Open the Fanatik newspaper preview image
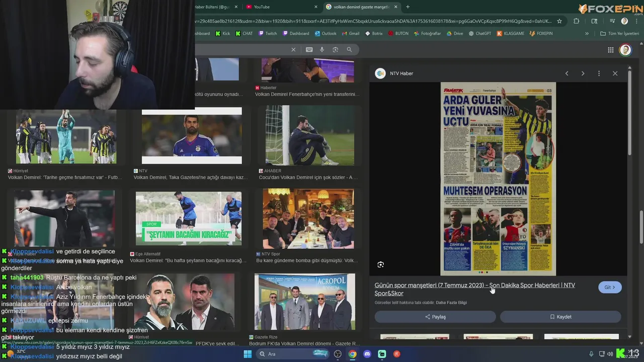Viewport: 644px width, 362px height. pos(498,179)
